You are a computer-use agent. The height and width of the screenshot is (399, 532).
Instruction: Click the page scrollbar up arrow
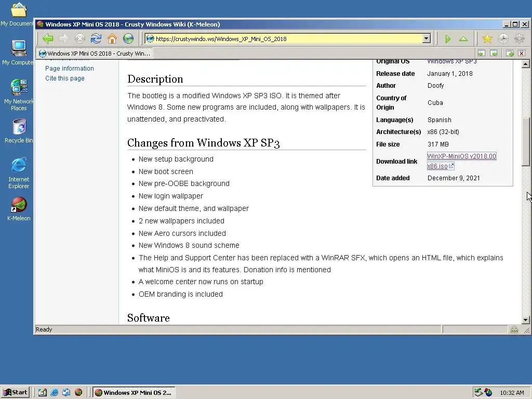[526, 64]
